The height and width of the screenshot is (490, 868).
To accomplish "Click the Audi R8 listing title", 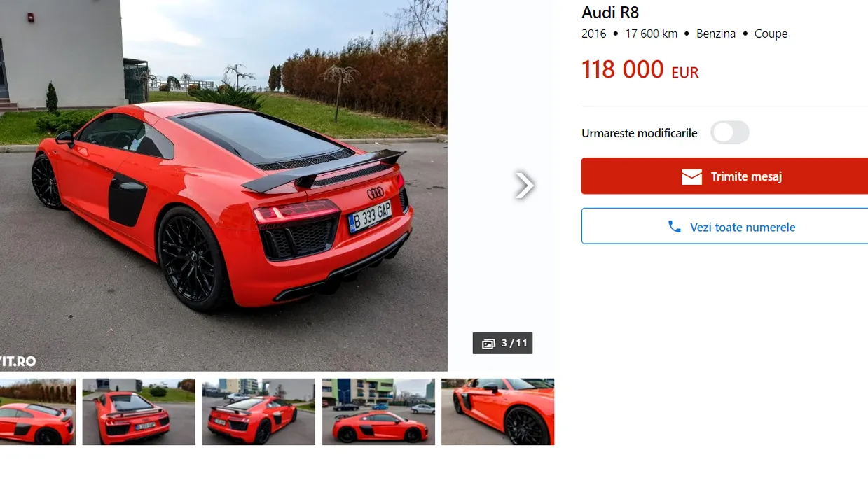I will (610, 12).
